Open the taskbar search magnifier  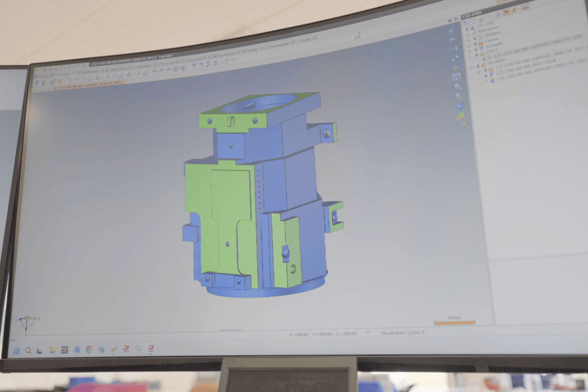(x=28, y=350)
